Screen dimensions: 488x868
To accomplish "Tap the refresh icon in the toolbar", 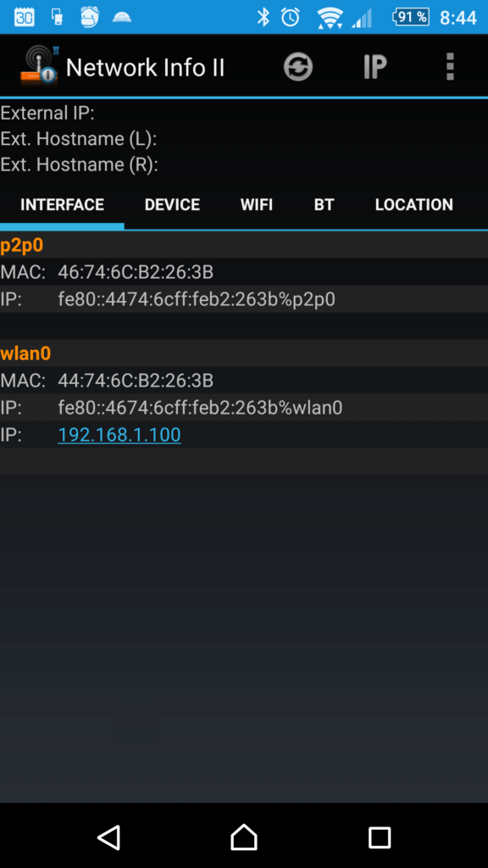I will click(298, 68).
